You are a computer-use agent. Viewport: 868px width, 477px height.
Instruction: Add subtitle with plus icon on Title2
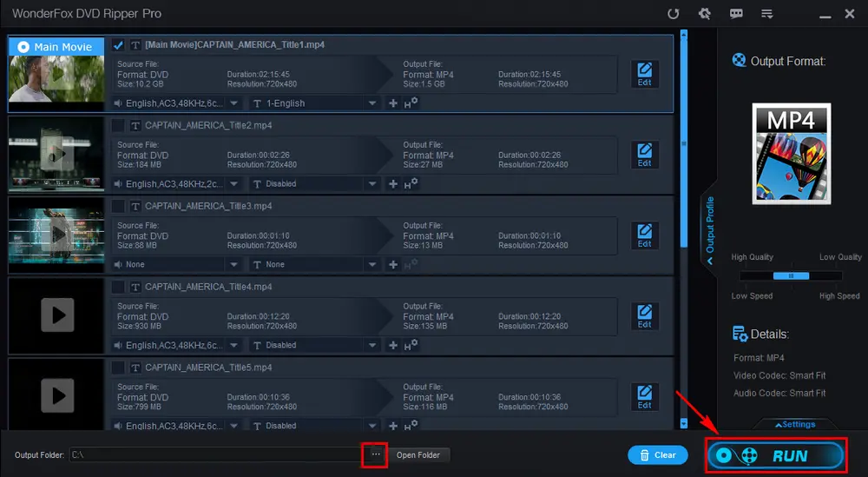(x=393, y=183)
